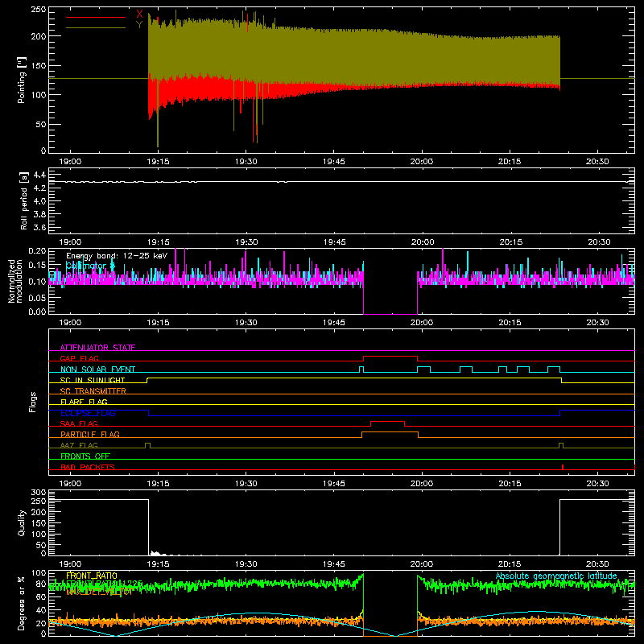Select the SAA_FLAG label
Image resolution: width=644 pixels, height=644 pixels.
(79, 423)
